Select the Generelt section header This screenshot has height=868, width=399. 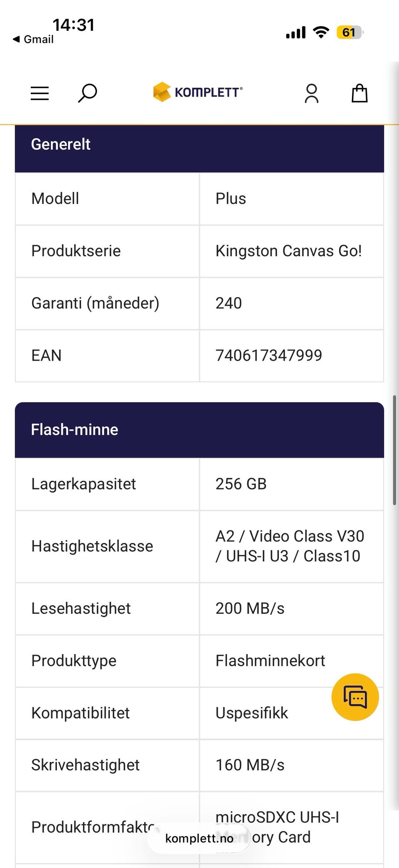[199, 144]
